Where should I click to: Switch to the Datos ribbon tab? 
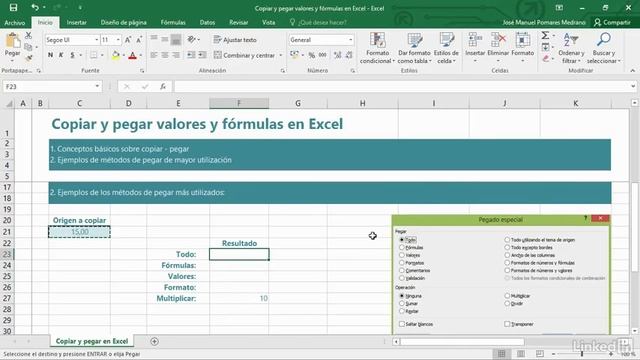pos(207,22)
